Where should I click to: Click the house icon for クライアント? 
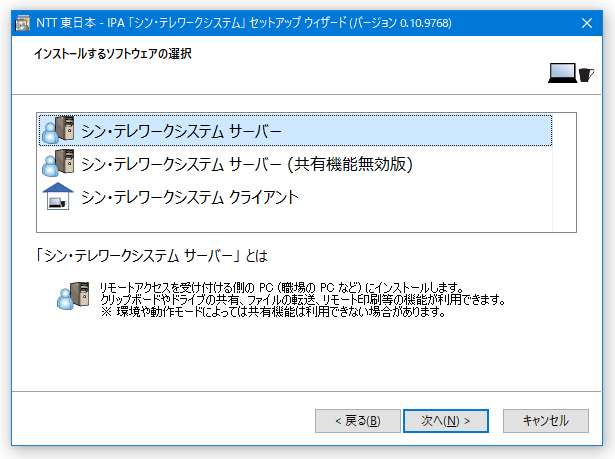(58, 196)
